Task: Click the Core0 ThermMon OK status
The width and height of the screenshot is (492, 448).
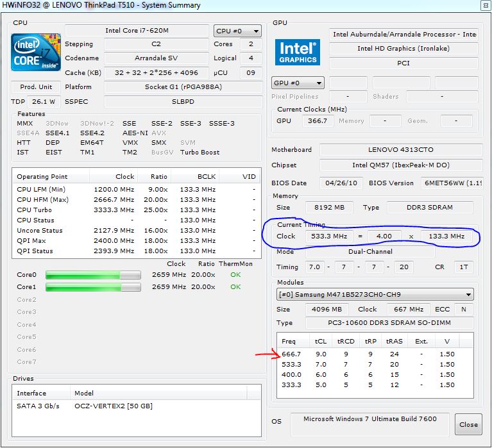Action: click(x=235, y=275)
